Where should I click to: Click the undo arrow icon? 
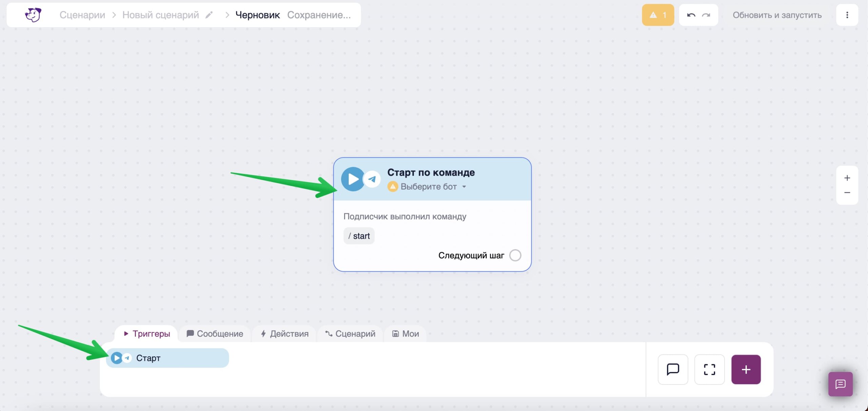tap(691, 15)
